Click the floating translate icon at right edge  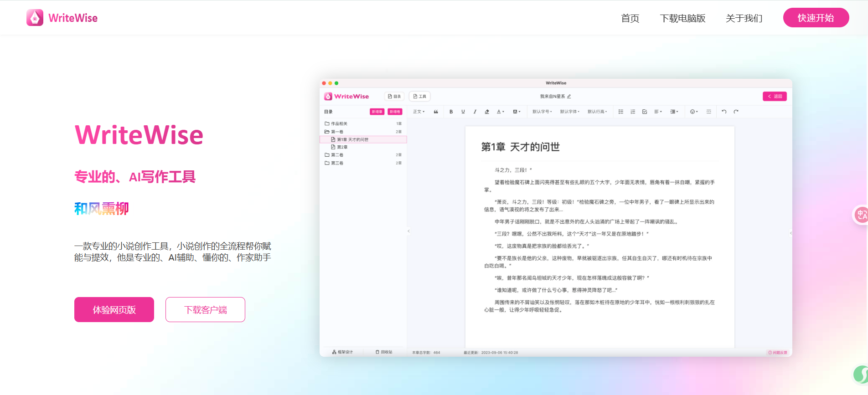861,215
